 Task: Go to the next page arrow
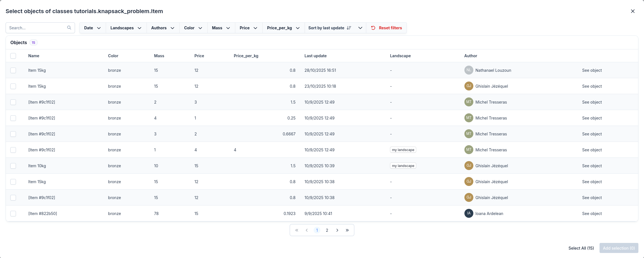point(337,230)
